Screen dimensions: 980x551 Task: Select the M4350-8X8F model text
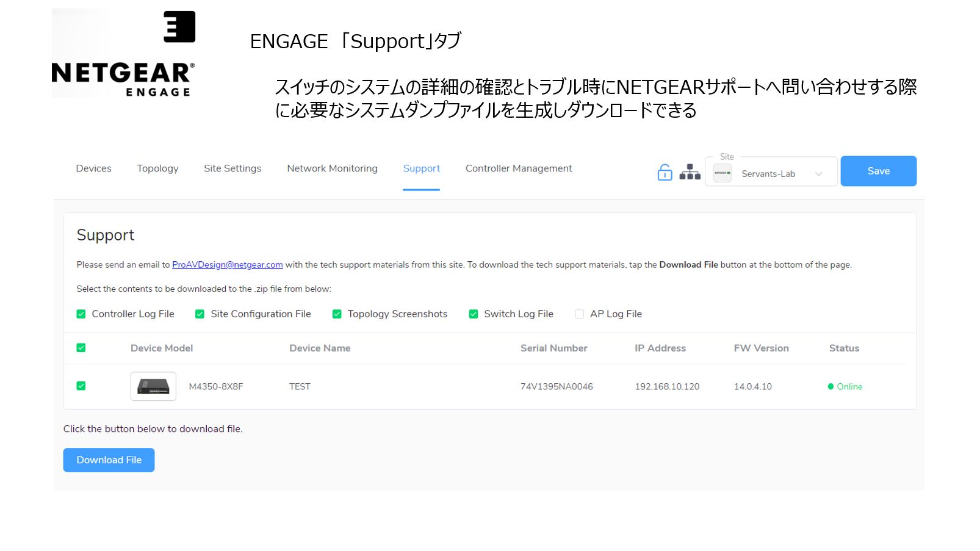click(x=216, y=386)
